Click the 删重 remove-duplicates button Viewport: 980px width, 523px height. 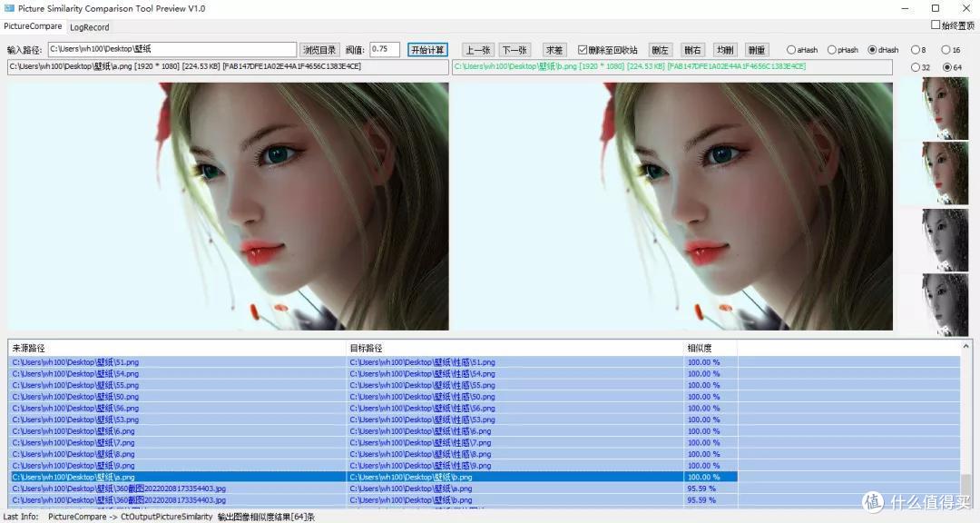point(757,49)
